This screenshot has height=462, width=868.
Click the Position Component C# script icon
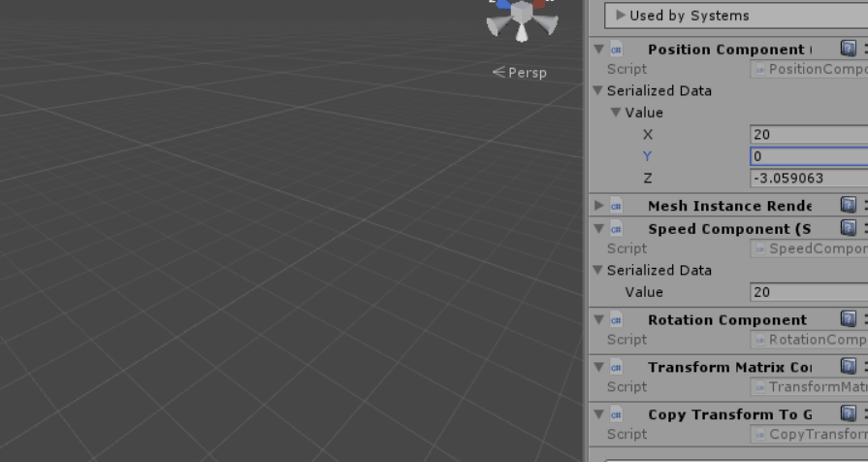616,49
